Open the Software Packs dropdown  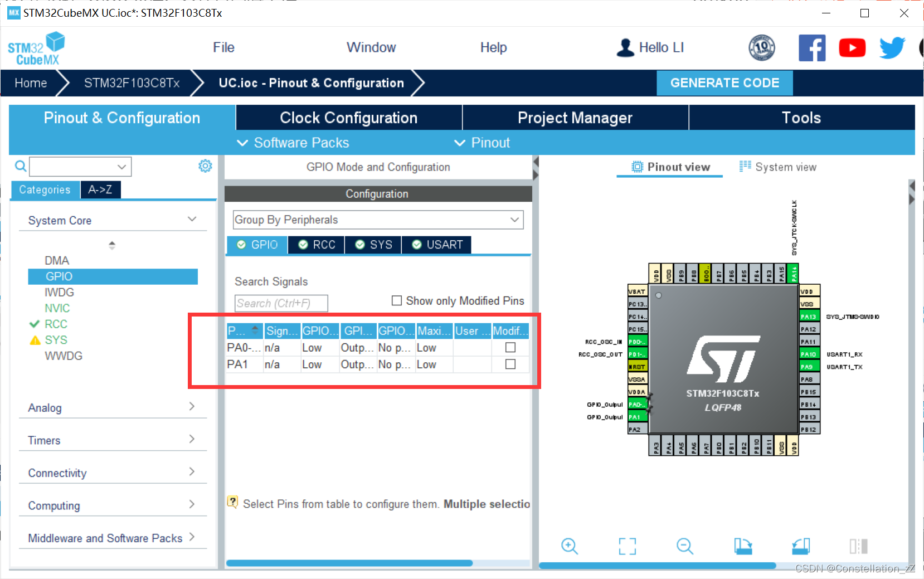click(x=293, y=143)
